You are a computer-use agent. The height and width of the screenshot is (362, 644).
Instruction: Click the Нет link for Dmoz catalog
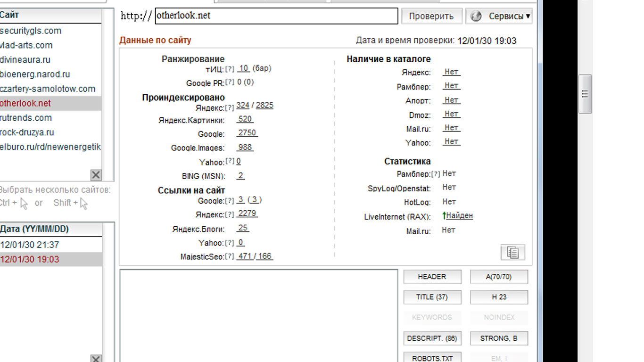click(x=451, y=114)
